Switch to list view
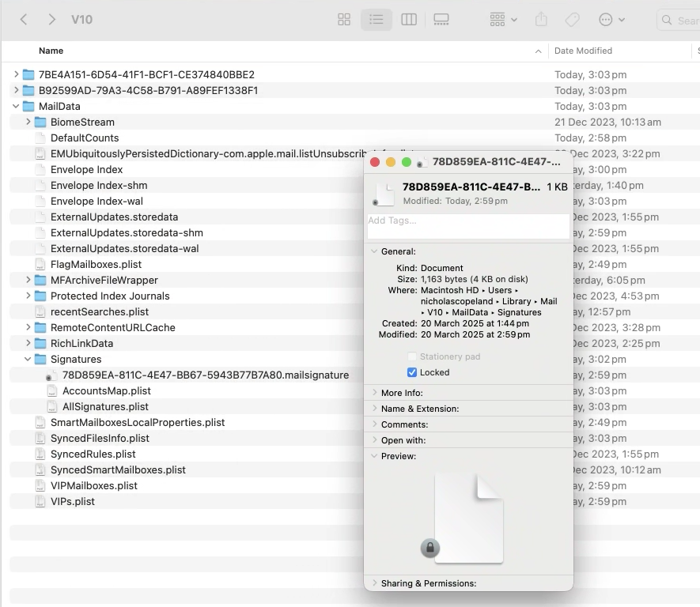Viewport: 700px width, 607px height. point(376,20)
